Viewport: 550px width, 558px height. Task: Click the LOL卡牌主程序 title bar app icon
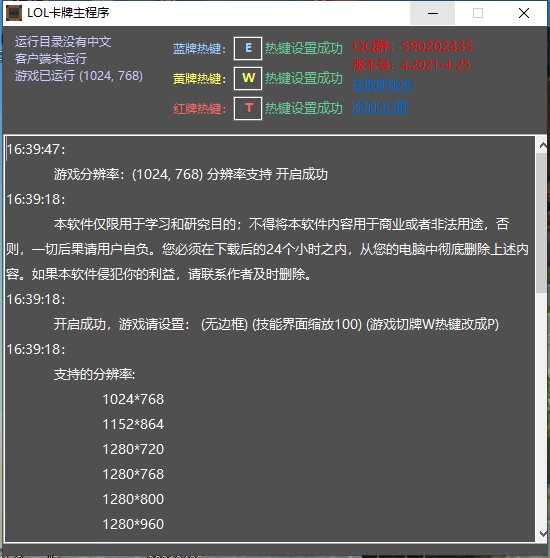[14, 13]
